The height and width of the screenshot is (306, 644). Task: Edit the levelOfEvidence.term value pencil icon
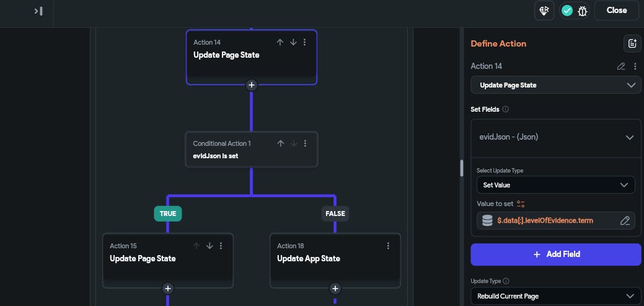pos(625,221)
